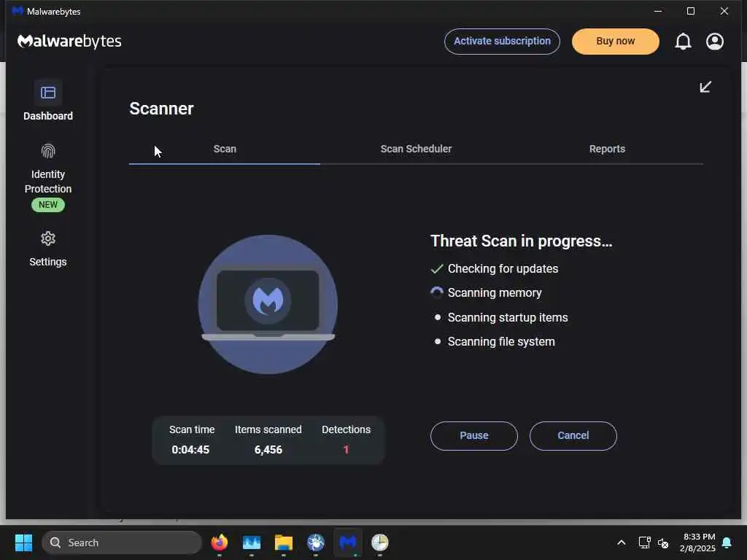This screenshot has width=747, height=560.
Task: Collapse the Scanner panel with arrow icon
Action: click(x=705, y=87)
